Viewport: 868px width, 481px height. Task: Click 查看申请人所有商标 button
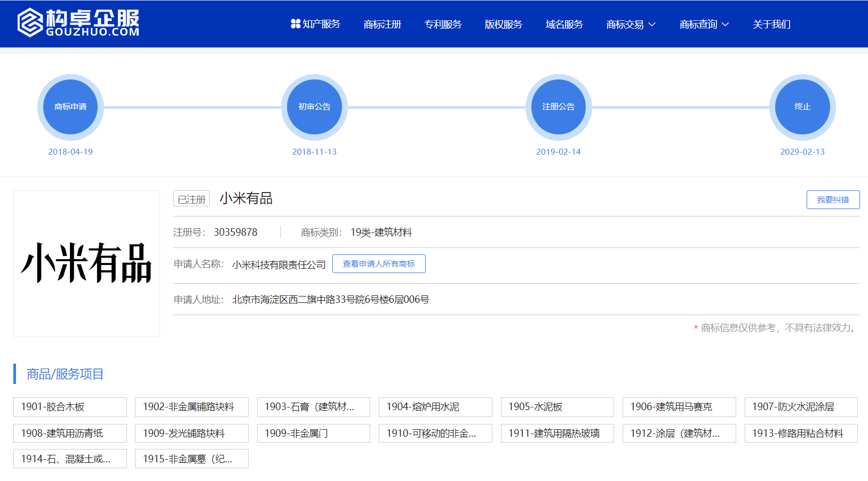click(x=379, y=263)
